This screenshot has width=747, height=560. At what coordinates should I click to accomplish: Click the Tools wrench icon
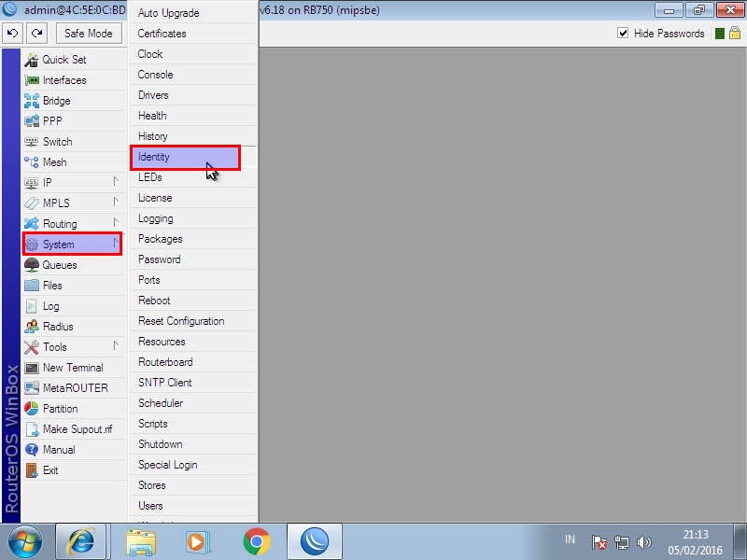point(32,347)
